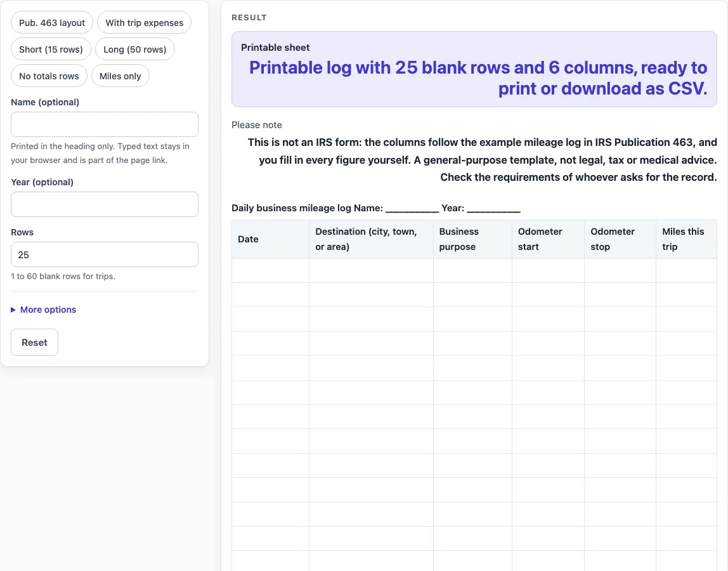Select the Rows number field showing 25

[x=105, y=254]
